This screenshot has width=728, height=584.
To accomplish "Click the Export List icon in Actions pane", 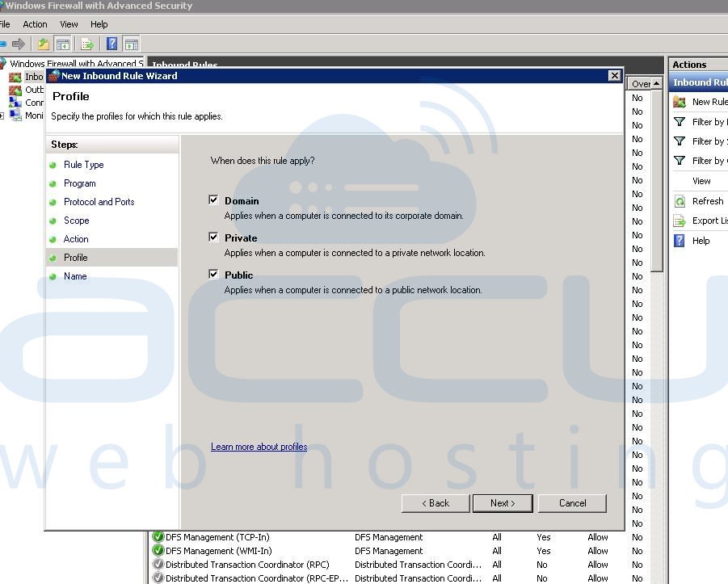I will coord(680,221).
